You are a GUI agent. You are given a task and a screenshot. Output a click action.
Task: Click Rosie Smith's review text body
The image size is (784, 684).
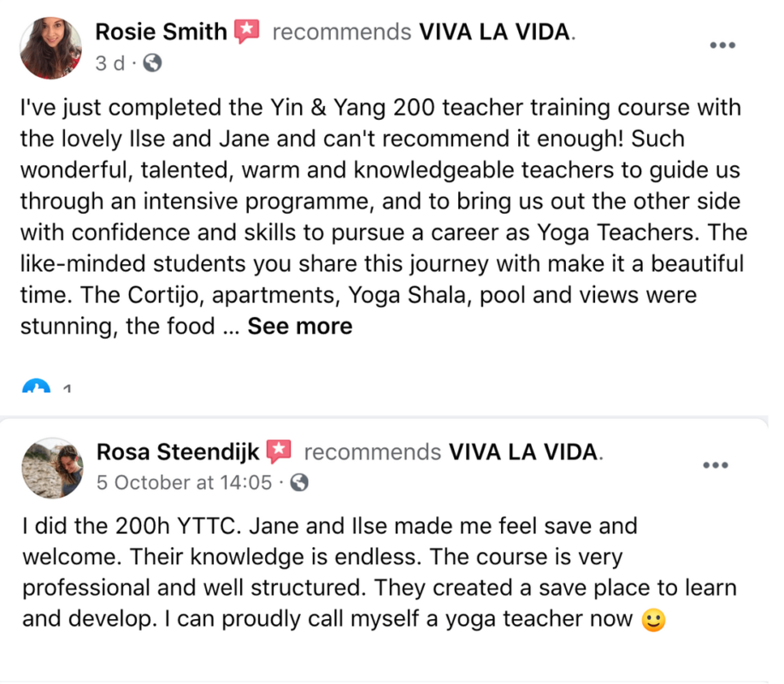(384, 216)
